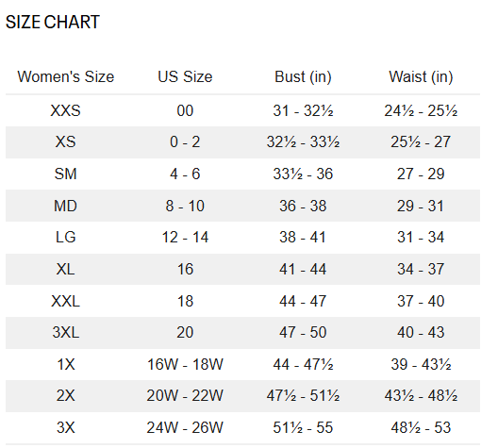The height and width of the screenshot is (448, 498).
Task: Select the SM size label
Action: [66, 174]
